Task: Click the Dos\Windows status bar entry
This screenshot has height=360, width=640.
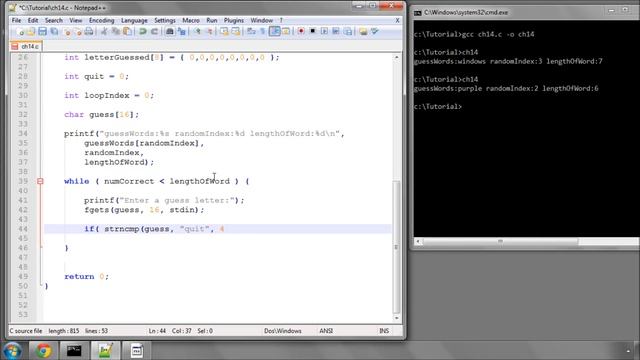Action: [282, 331]
